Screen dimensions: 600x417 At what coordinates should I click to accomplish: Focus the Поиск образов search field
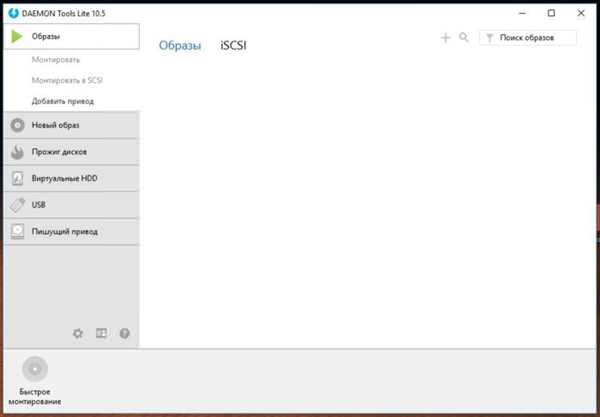tap(528, 37)
